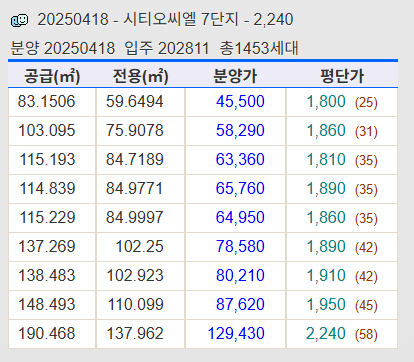Click the 공급(㎡) column header
The image size is (414, 362).
point(52,76)
